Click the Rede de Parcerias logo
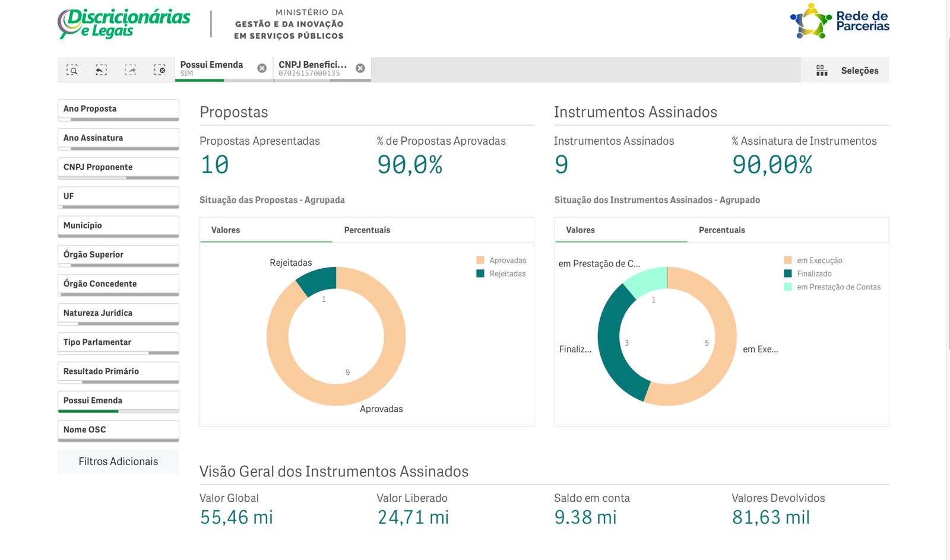The height and width of the screenshot is (560, 950). click(840, 21)
